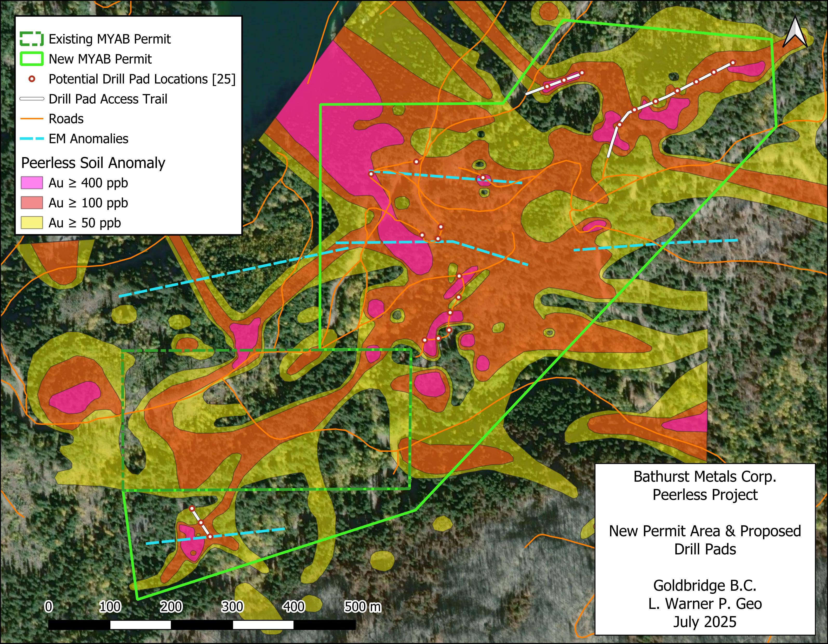The width and height of the screenshot is (828, 644).
Task: Click 'Bathurst Metals Corp.' in title block
Action: pos(705,477)
